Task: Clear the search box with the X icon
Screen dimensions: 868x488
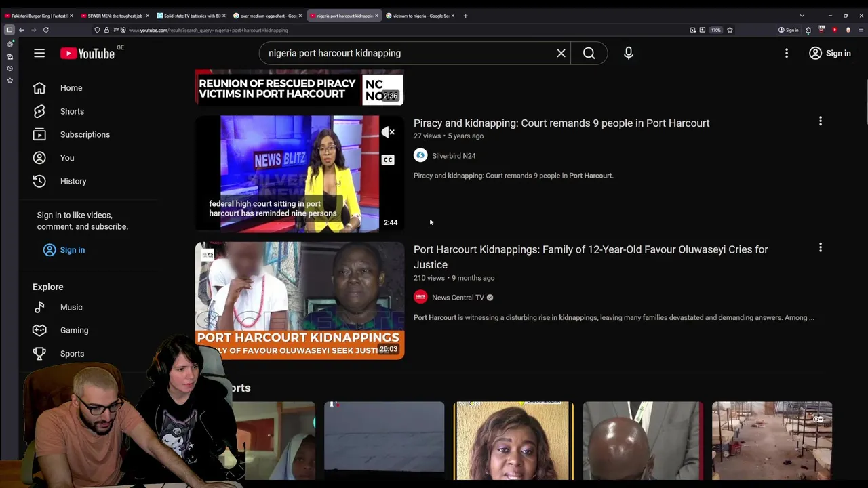Action: 561,53
